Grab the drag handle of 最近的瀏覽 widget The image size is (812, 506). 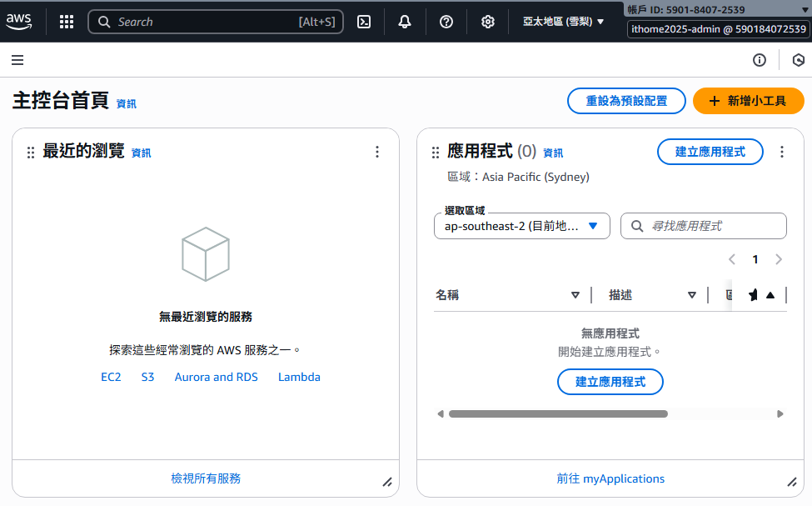(31, 152)
